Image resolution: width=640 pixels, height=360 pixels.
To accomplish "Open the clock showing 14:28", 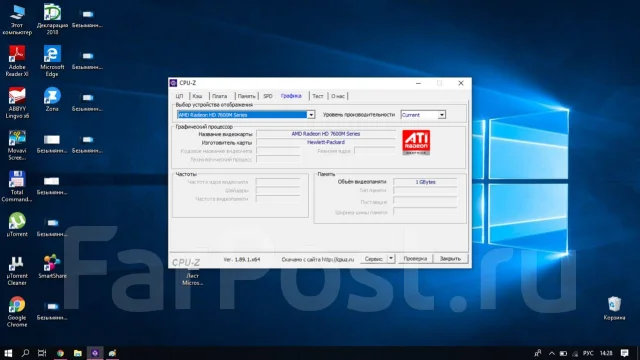I will [x=606, y=353].
